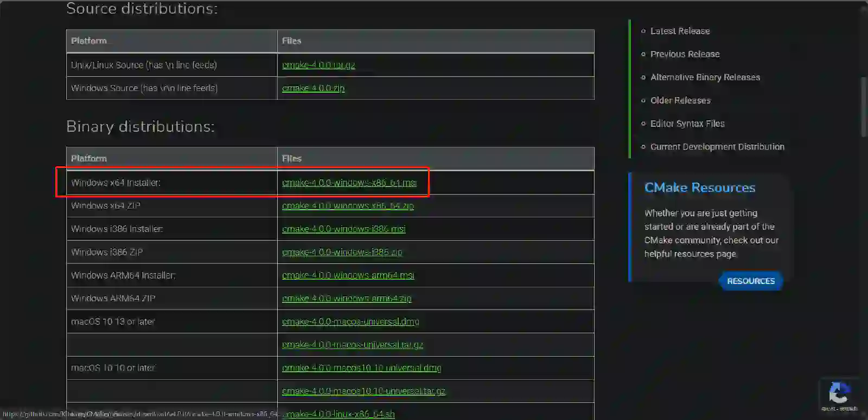This screenshot has width=868, height=420.
Task: Download cmake-4.0.0-windows-x86_64.zip file
Action: point(348,206)
